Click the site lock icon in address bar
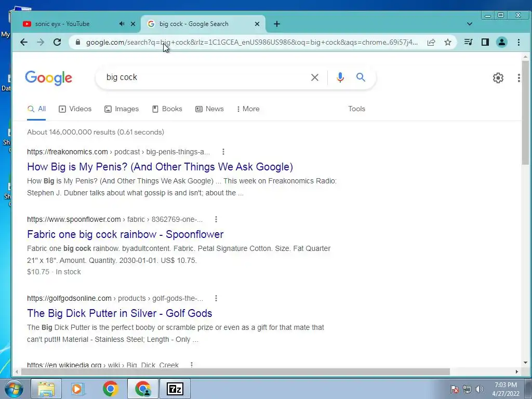Screen dimensions: 532x399 pos(78,42)
